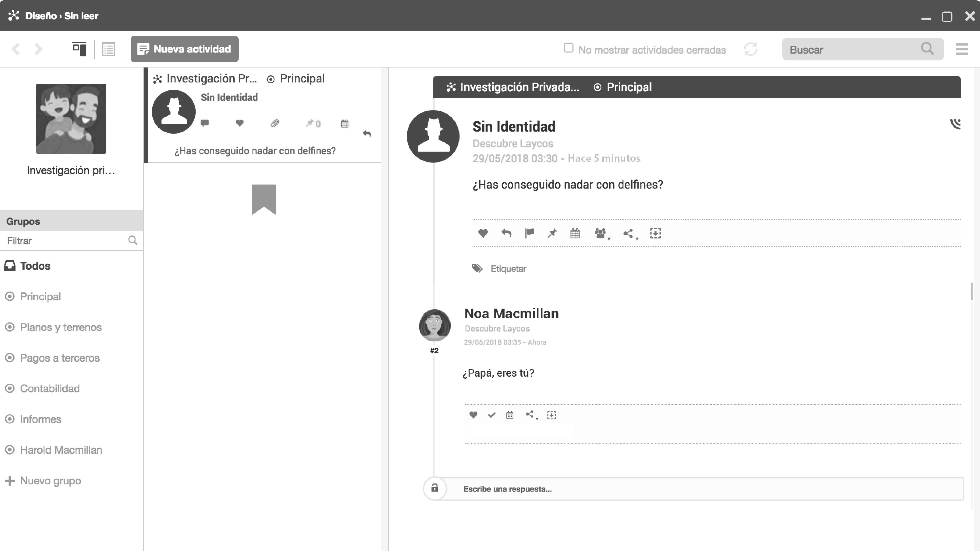Click Principal on the activity card header
Image resolution: width=980 pixels, height=551 pixels.
(296, 79)
